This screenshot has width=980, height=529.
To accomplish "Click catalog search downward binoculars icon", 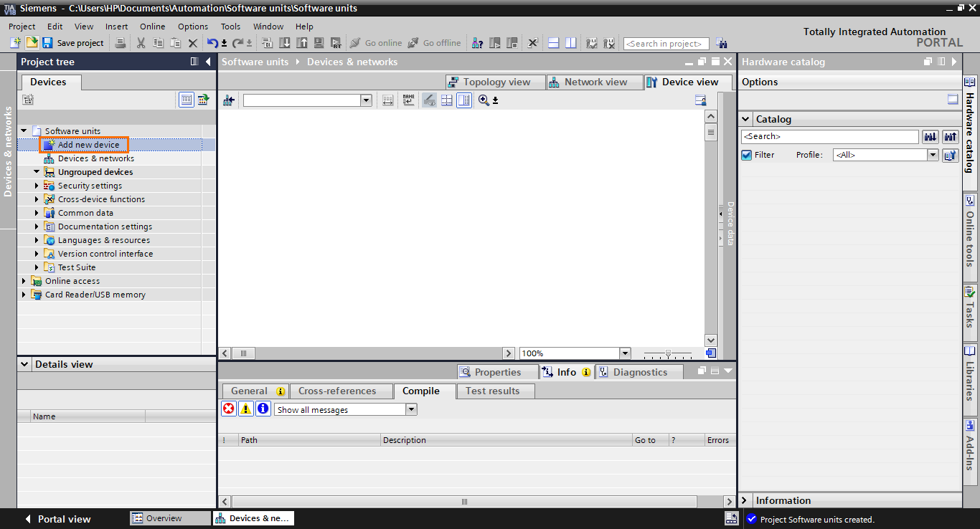I will (930, 136).
